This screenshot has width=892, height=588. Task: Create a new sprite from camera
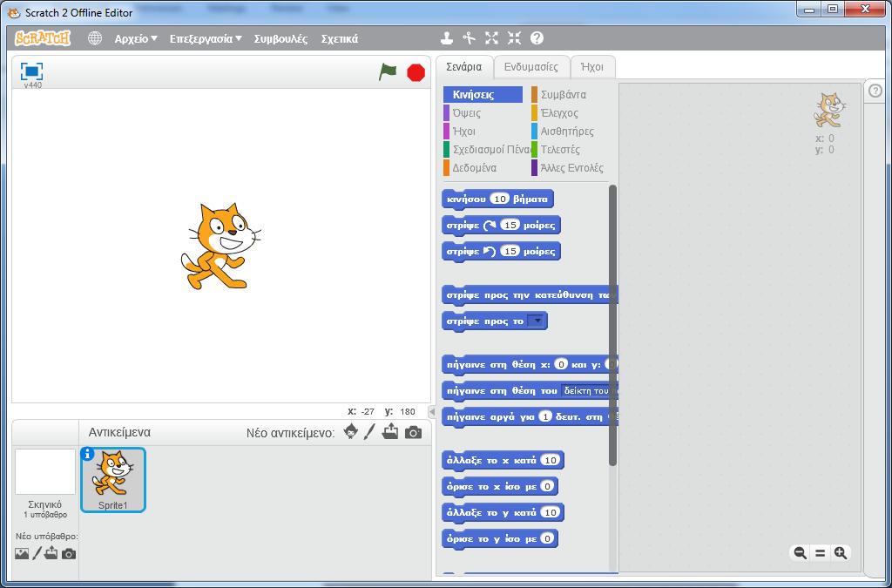pyautogui.click(x=414, y=433)
